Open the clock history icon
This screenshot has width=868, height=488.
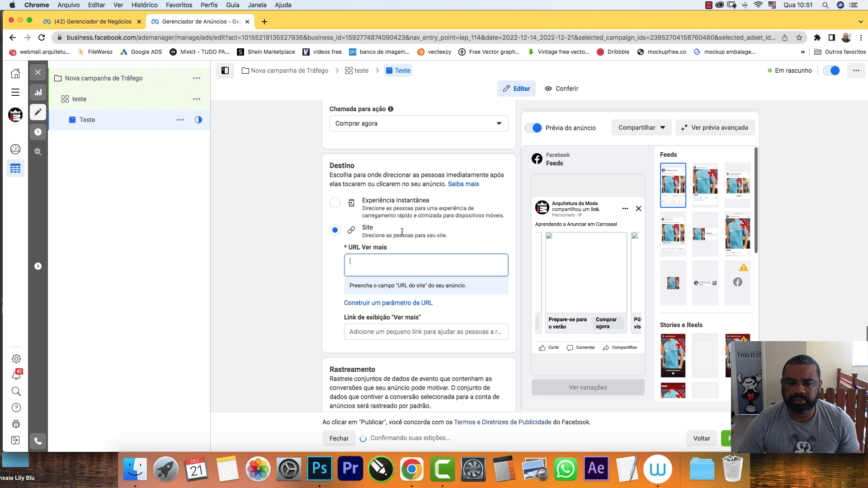point(38,132)
